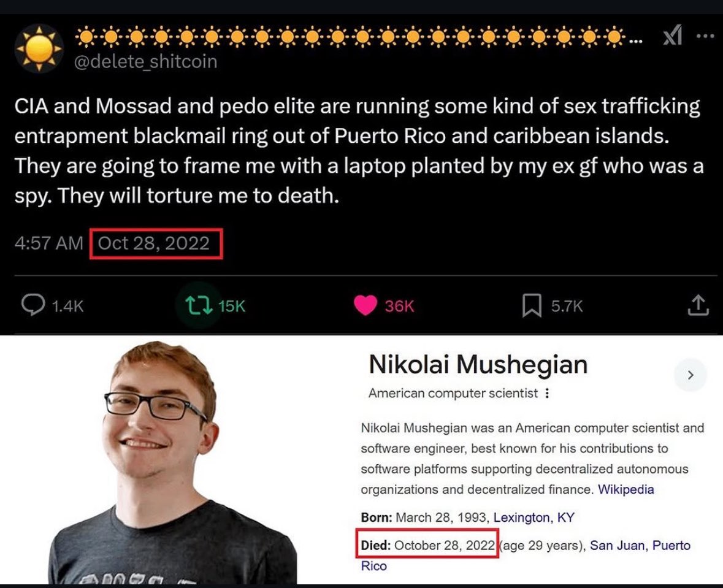Click the Nikolai Mushegian name heading
This screenshot has height=588, width=723.
tap(478, 364)
